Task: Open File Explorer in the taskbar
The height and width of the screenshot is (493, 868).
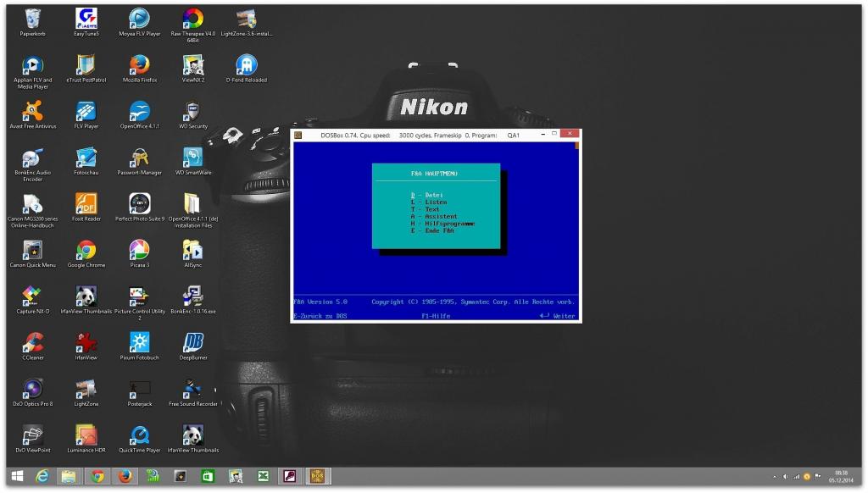Action: [69, 476]
